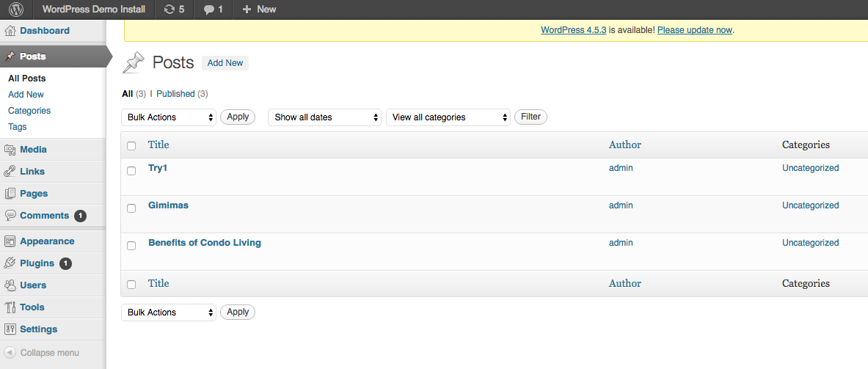This screenshot has width=868, height=369.
Task: Open the Show all dates dropdown
Action: coord(325,117)
